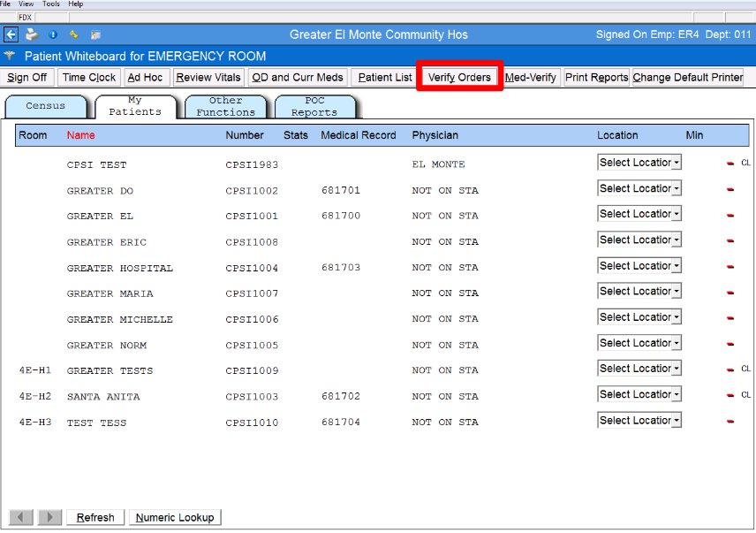Viewport: 756px width, 533px height.
Task: Open the Select Location dropdown for TEST TESS
Action: (x=639, y=420)
